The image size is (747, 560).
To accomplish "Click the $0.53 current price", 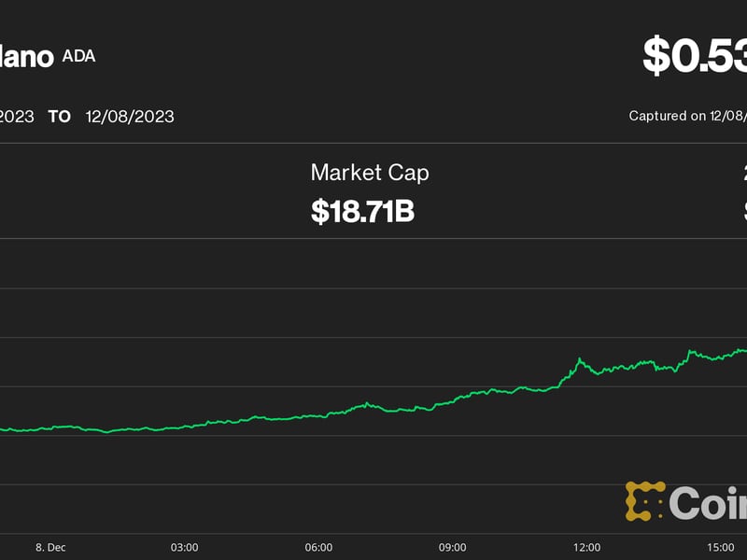I will [x=695, y=56].
